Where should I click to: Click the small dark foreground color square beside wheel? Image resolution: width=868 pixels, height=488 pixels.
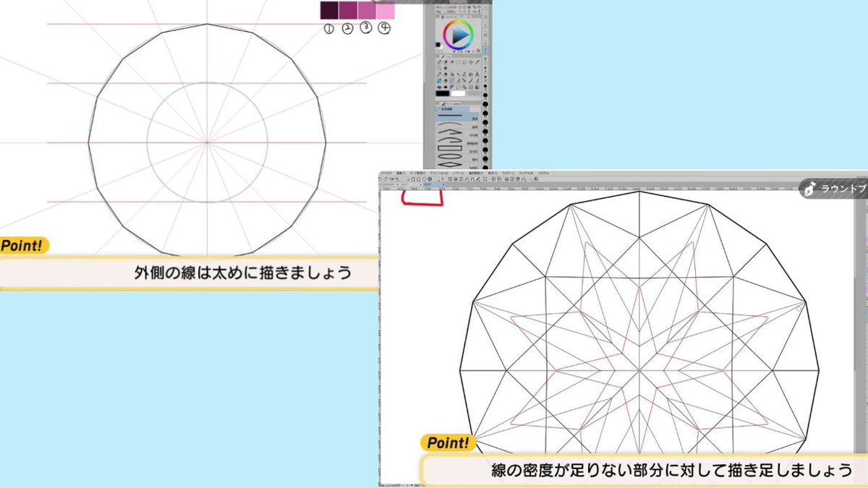click(x=438, y=44)
